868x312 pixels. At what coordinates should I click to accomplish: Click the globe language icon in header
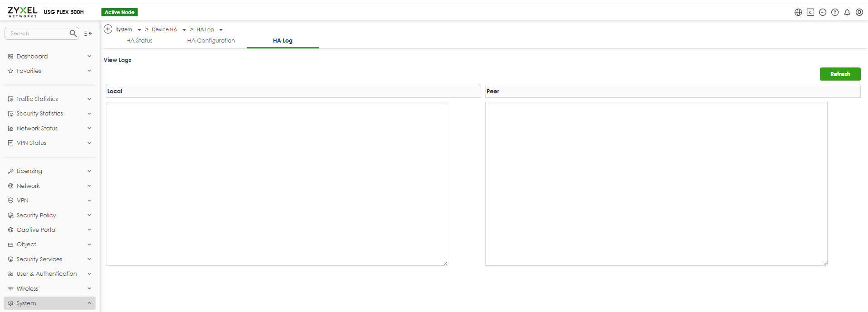pos(798,12)
